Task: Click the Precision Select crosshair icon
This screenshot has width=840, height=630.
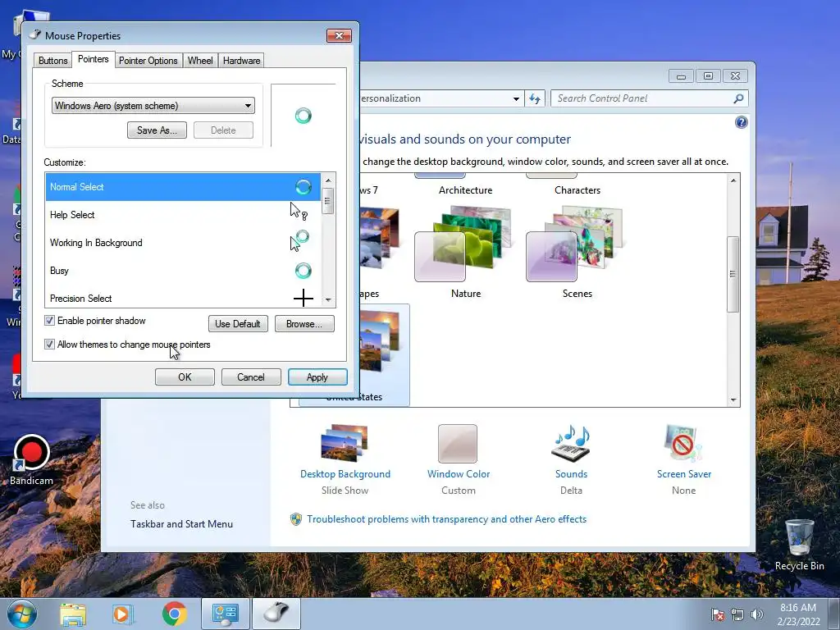Action: click(x=304, y=298)
